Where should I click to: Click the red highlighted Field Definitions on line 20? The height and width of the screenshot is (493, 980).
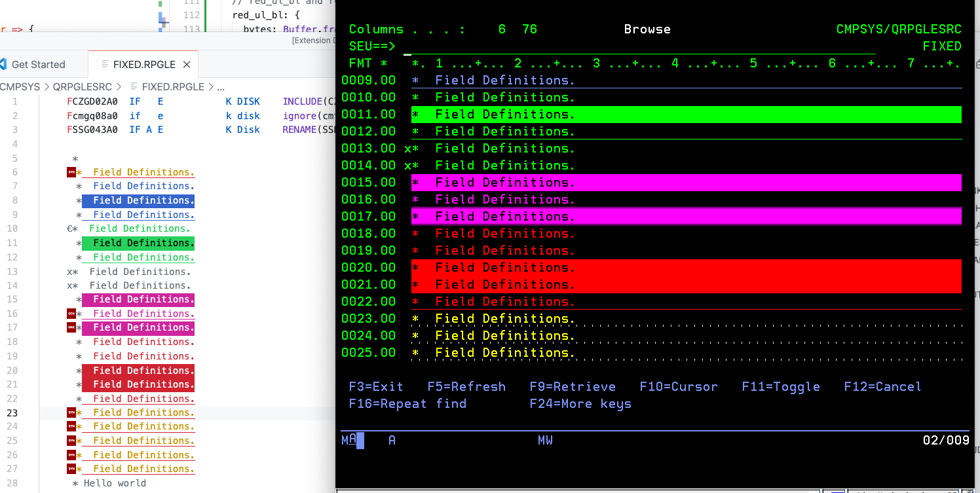[138, 371]
